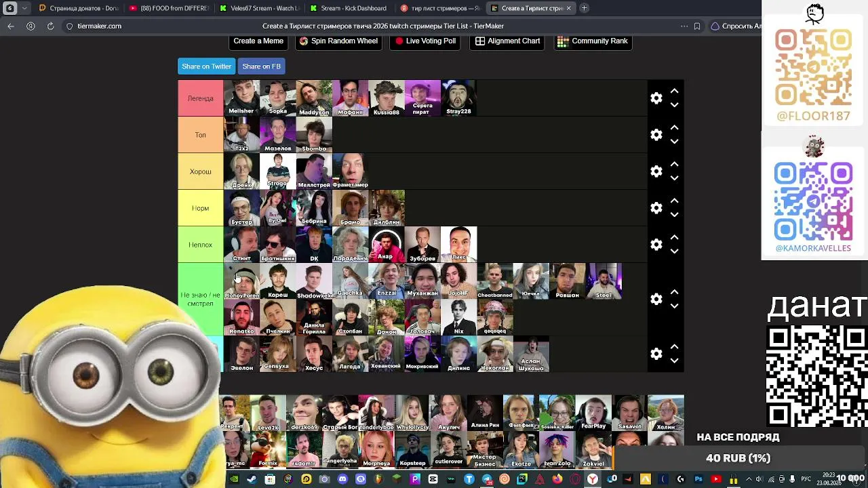Switch to the '(88) FOOD from DIFFERENT' YouTube tab
The height and width of the screenshot is (488, 868).
[x=168, y=8]
